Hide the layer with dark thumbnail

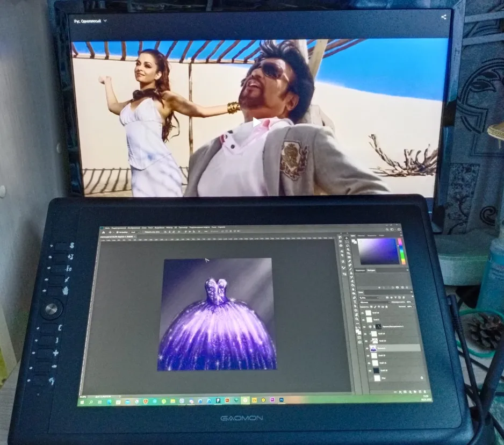(370, 371)
